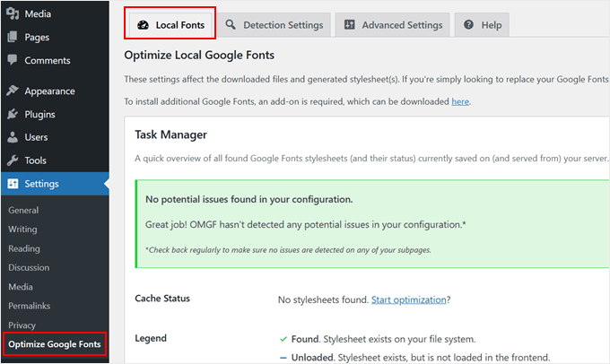This screenshot has height=364, width=610.
Task: Open the Help tab
Action: (x=482, y=25)
